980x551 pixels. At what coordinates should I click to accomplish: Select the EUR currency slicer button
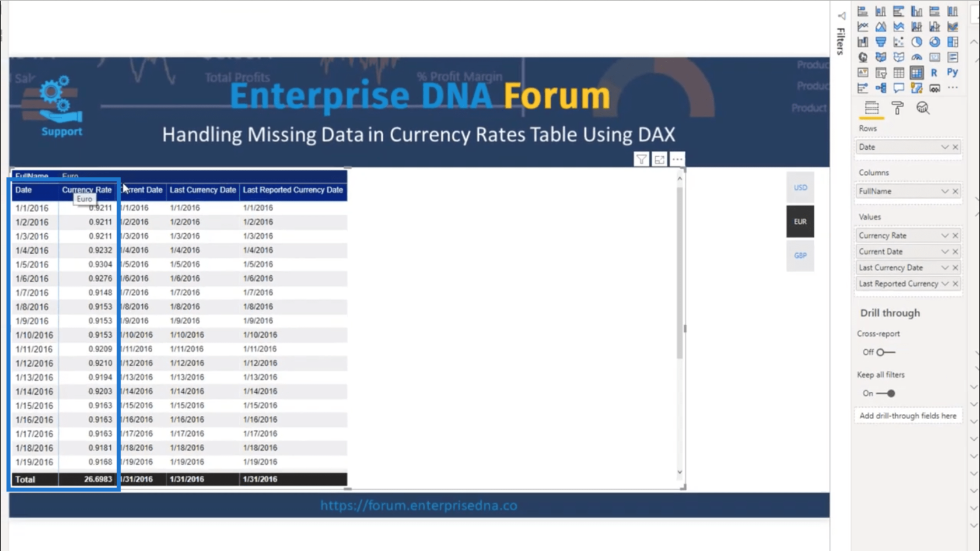(800, 222)
